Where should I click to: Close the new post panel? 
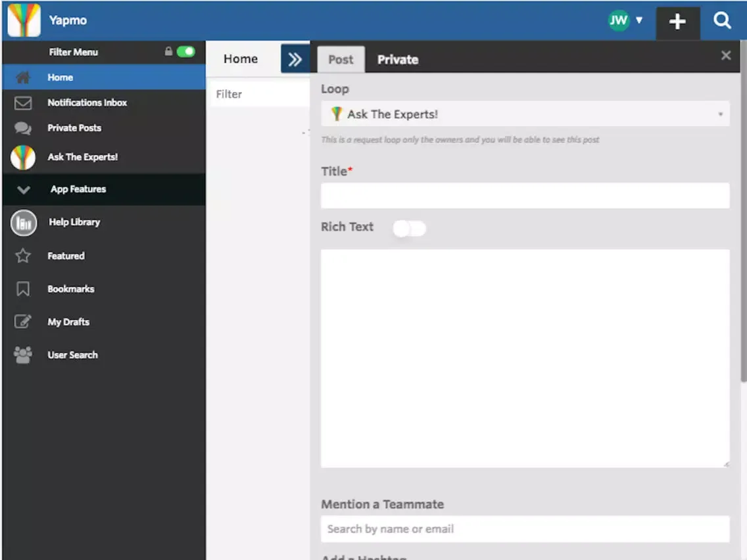[x=726, y=56]
